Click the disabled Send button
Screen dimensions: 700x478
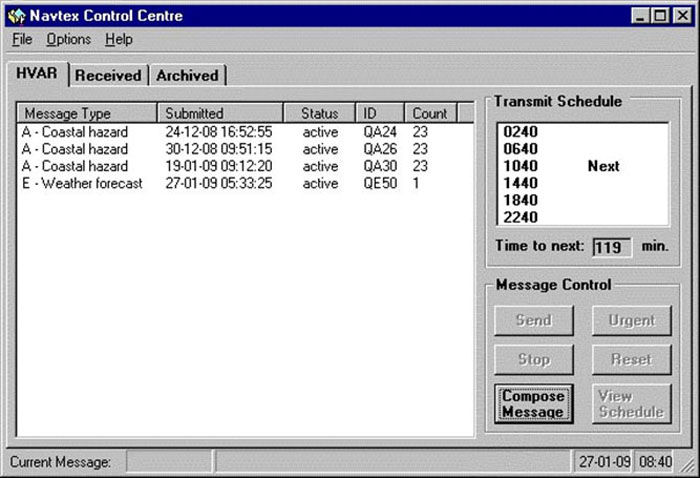533,320
